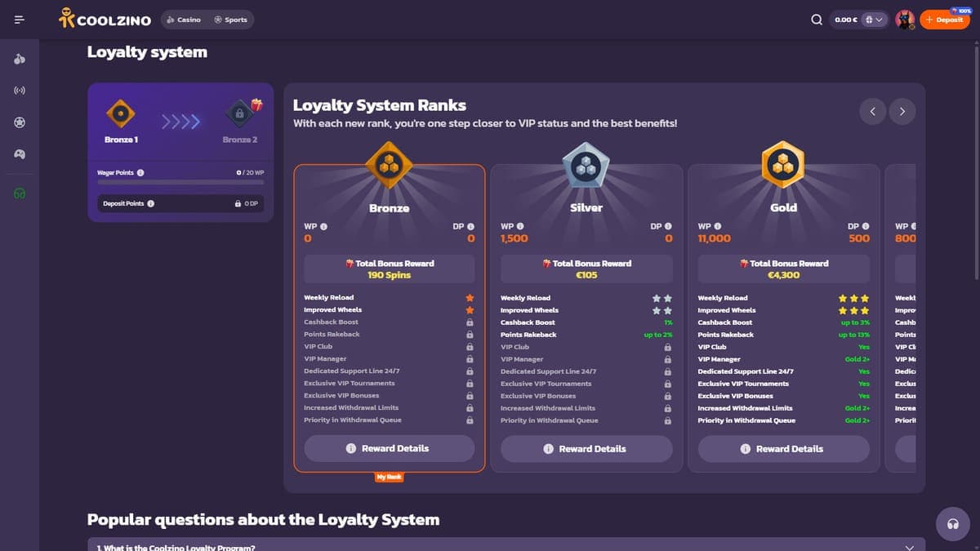
Task: Click Bronze card DP info icon
Action: (471, 226)
